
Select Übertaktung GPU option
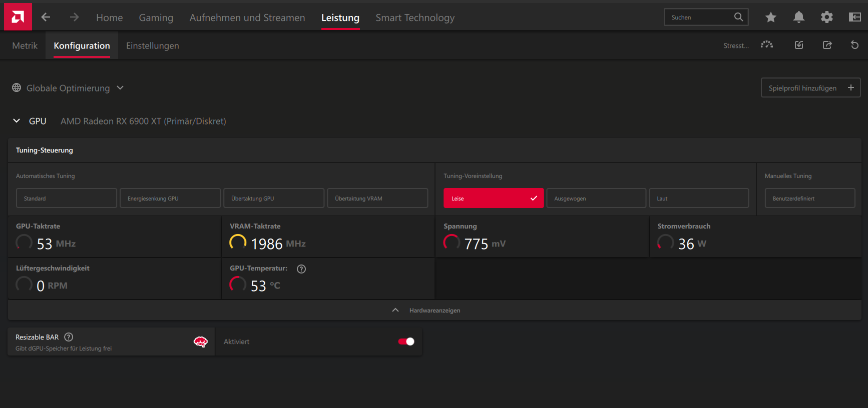click(274, 198)
